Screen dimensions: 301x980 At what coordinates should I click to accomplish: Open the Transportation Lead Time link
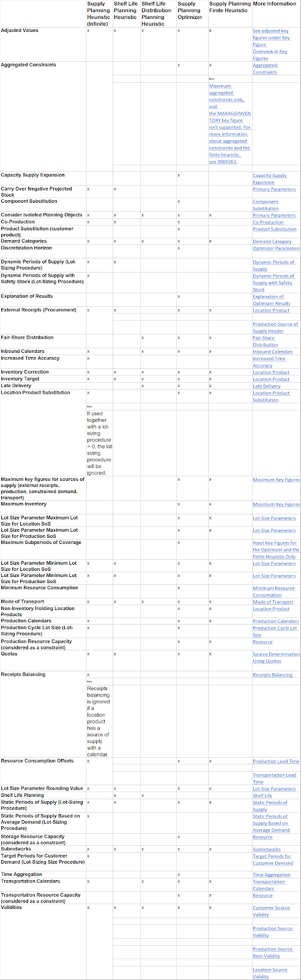(x=275, y=778)
